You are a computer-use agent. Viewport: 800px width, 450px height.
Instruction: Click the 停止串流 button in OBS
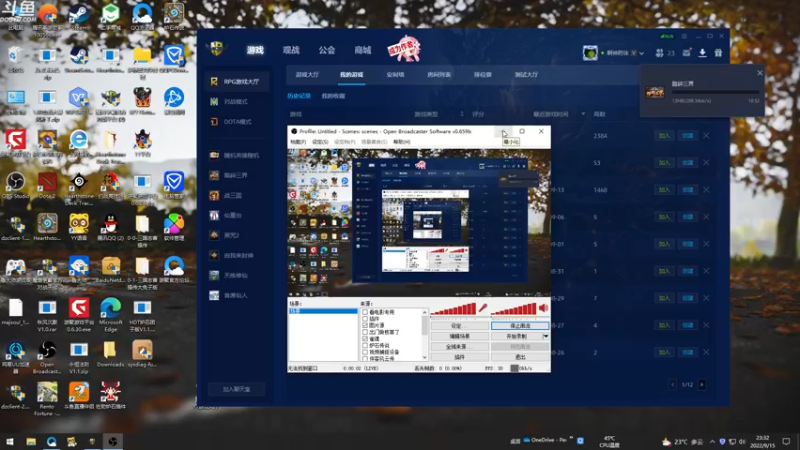(x=520, y=326)
